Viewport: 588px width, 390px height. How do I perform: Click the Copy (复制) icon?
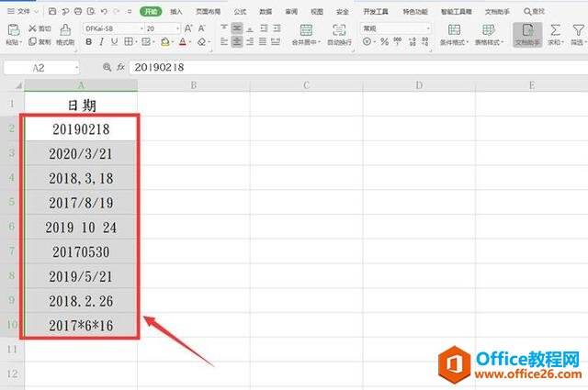click(33, 41)
